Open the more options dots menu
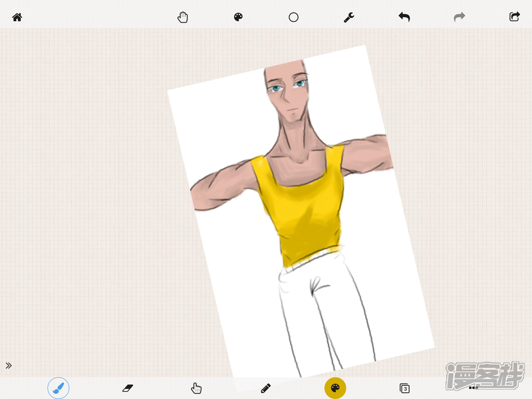The image size is (532, 399). tap(473, 387)
